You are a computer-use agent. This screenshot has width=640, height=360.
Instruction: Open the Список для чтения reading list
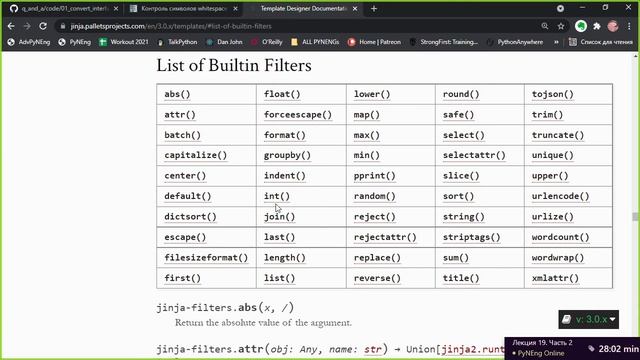click(601, 42)
